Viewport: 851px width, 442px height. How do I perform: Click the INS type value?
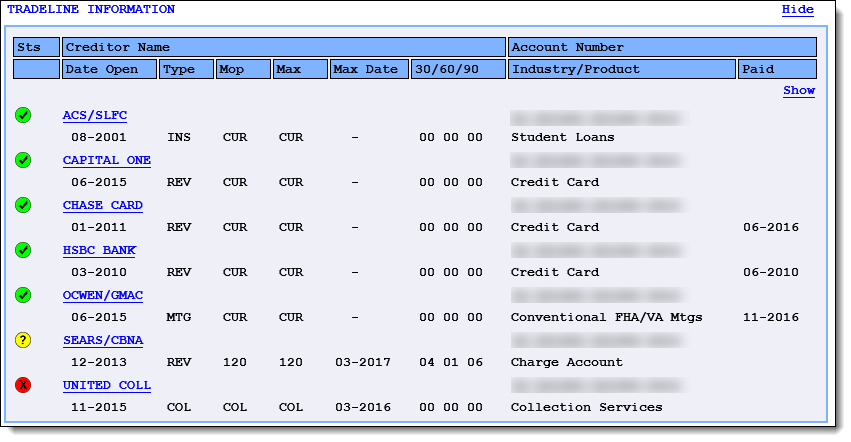click(179, 137)
